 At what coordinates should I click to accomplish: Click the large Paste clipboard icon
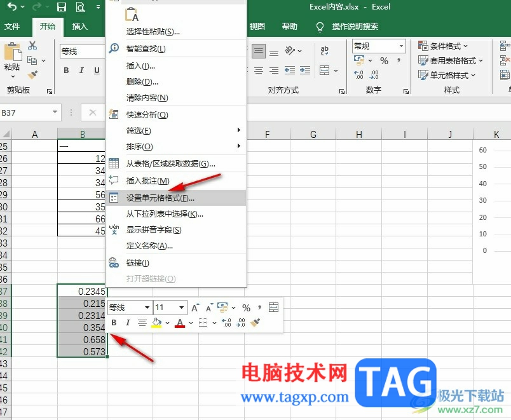point(13,51)
